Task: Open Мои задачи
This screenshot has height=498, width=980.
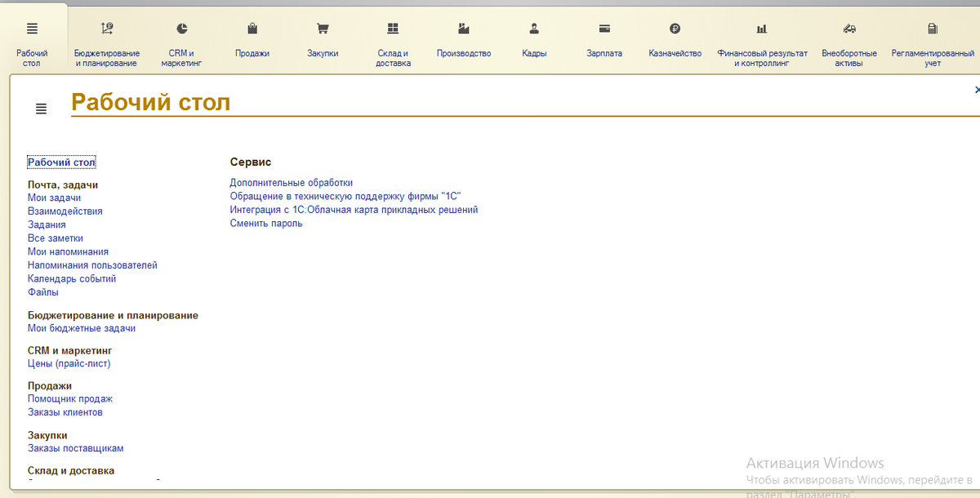Action: click(x=54, y=198)
